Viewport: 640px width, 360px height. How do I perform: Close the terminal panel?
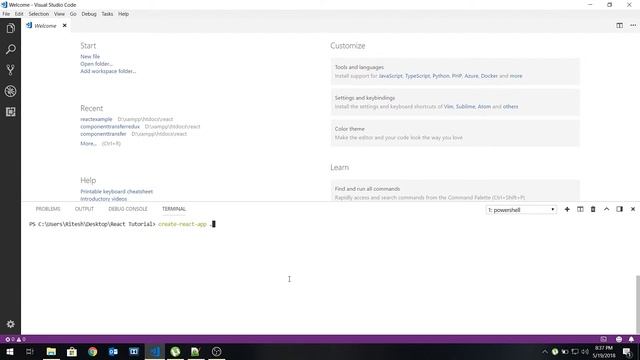[x=633, y=209]
